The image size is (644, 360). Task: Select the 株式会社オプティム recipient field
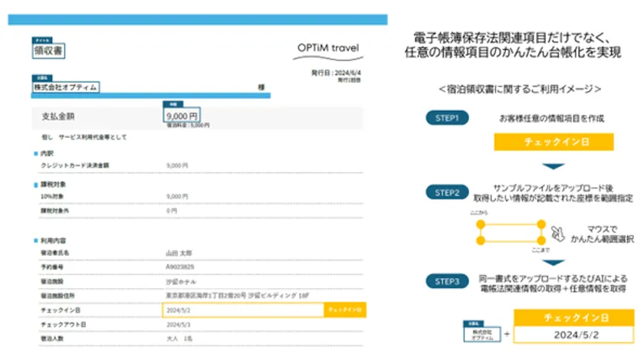coord(67,88)
